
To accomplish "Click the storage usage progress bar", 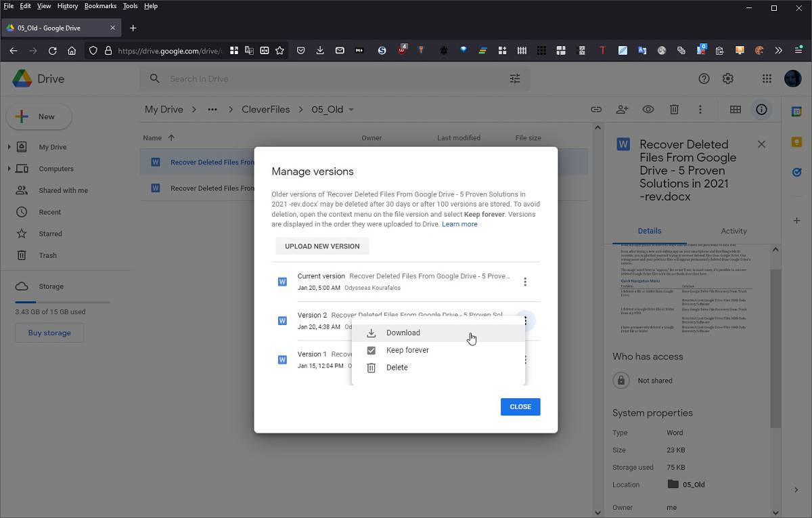I will tap(62, 302).
